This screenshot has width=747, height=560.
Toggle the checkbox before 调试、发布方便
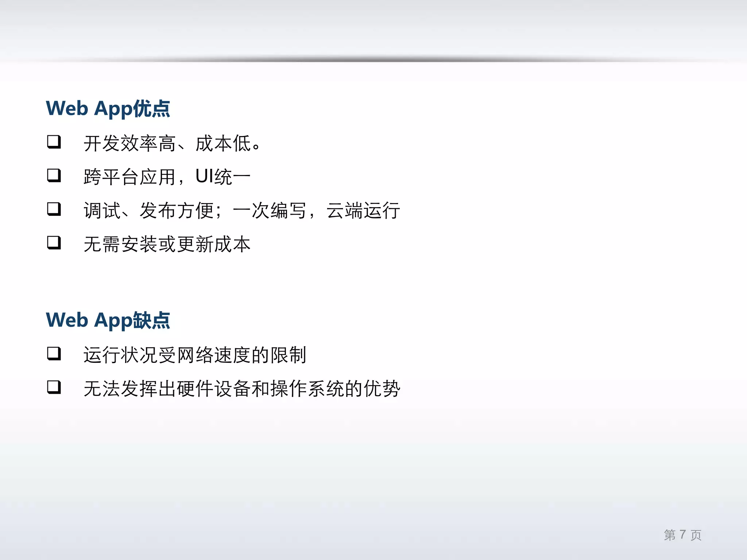click(x=54, y=209)
